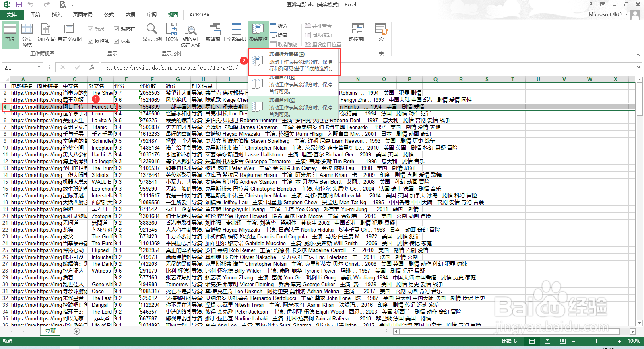This screenshot has width=644, height=349.
Task: Switch to Page Break Preview in status bar
Action: point(562,341)
